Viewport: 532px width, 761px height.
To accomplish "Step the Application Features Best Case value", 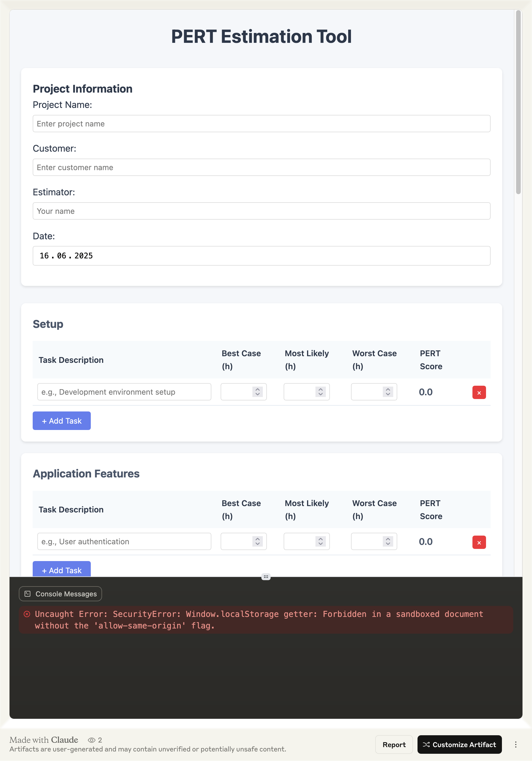I will [257, 541].
